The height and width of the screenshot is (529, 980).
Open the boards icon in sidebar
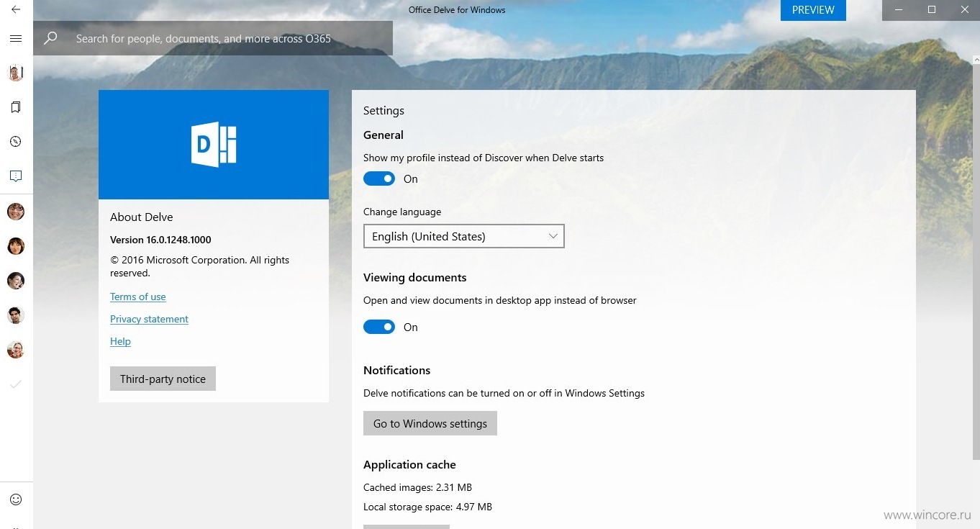pyautogui.click(x=16, y=176)
